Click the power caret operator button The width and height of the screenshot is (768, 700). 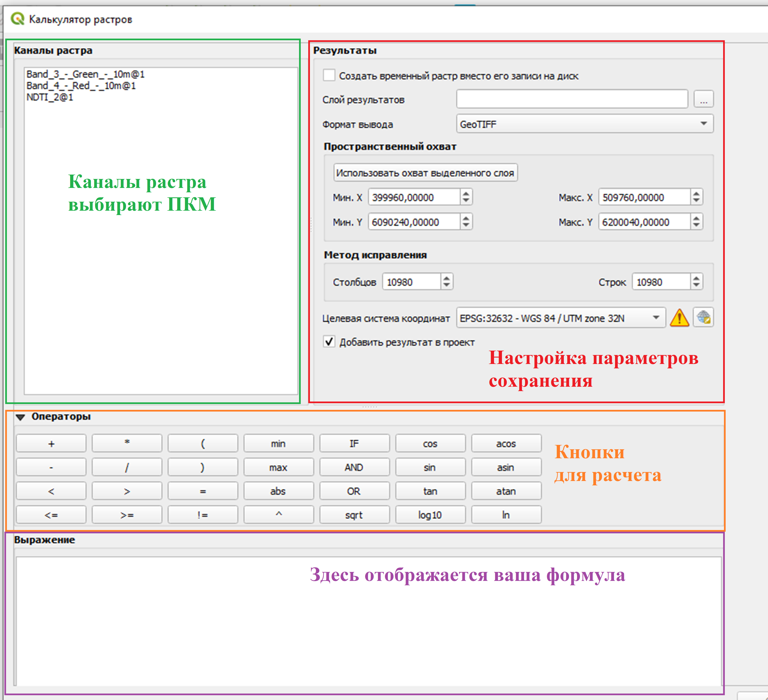278,515
